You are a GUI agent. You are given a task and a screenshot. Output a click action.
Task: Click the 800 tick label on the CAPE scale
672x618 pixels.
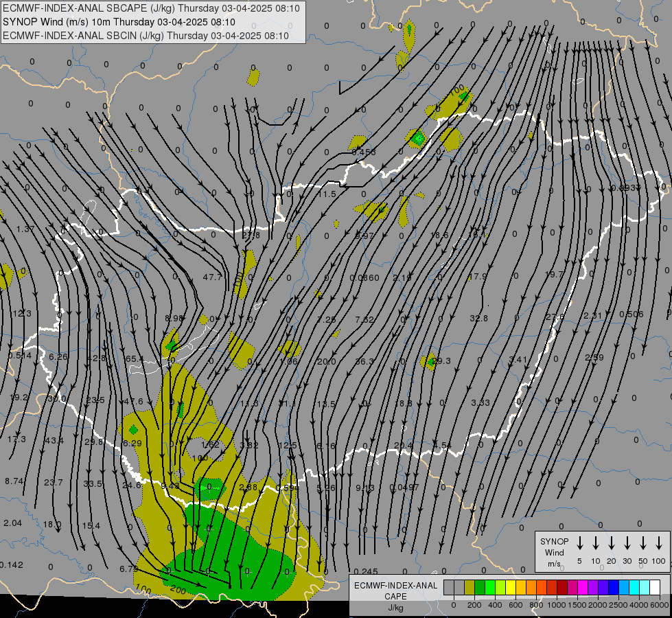click(536, 605)
